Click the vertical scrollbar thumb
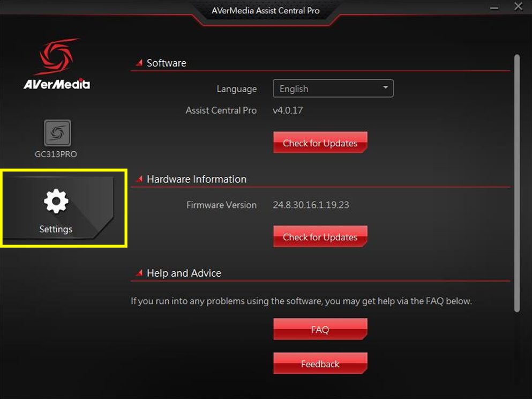Screen dimensions: 532x399 517,183
